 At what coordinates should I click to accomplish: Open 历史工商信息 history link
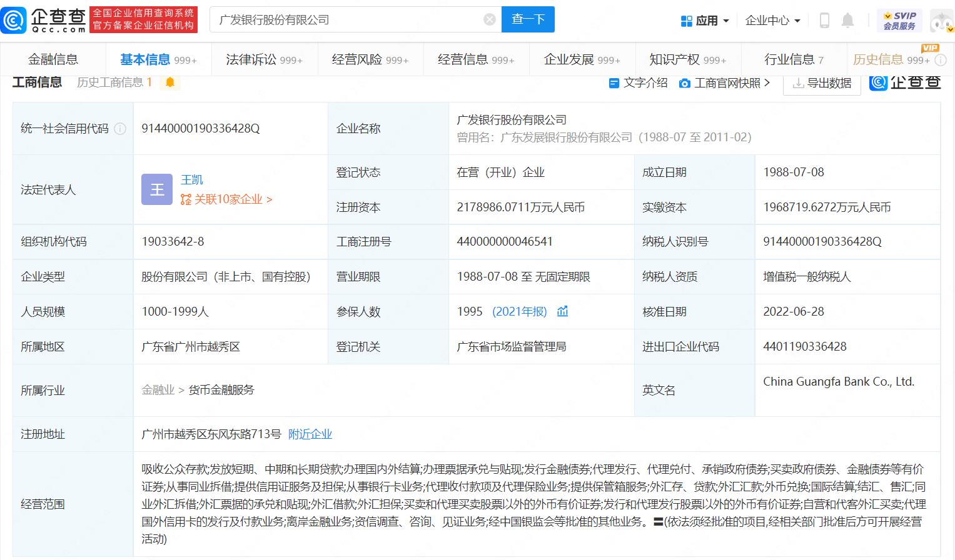coord(114,82)
